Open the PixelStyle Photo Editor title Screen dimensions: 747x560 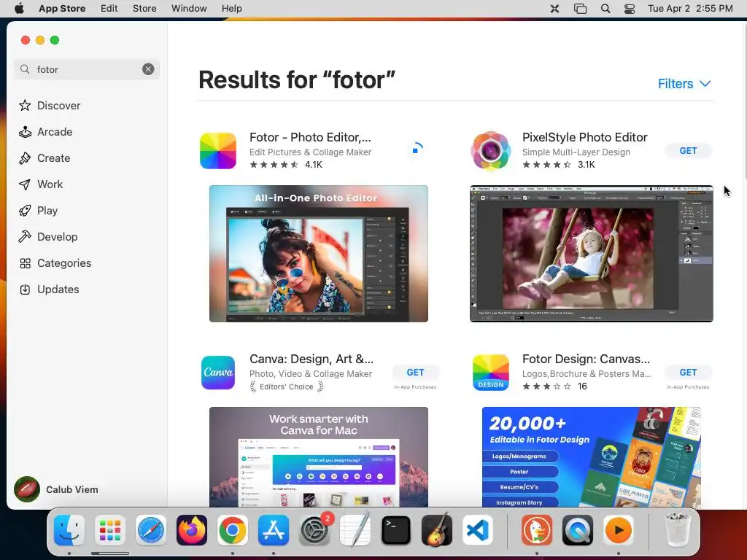pos(584,137)
